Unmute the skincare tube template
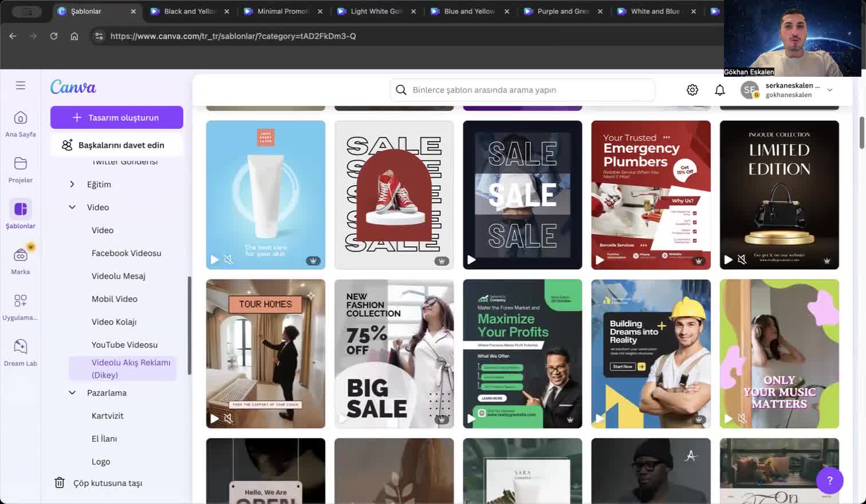 (x=229, y=260)
